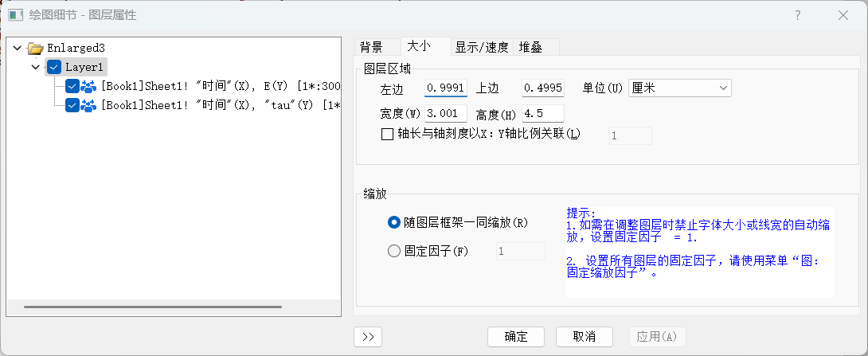This screenshot has width=868, height=356.
Task: Click the tree panel horizontal scrollbar
Action: 153,307
